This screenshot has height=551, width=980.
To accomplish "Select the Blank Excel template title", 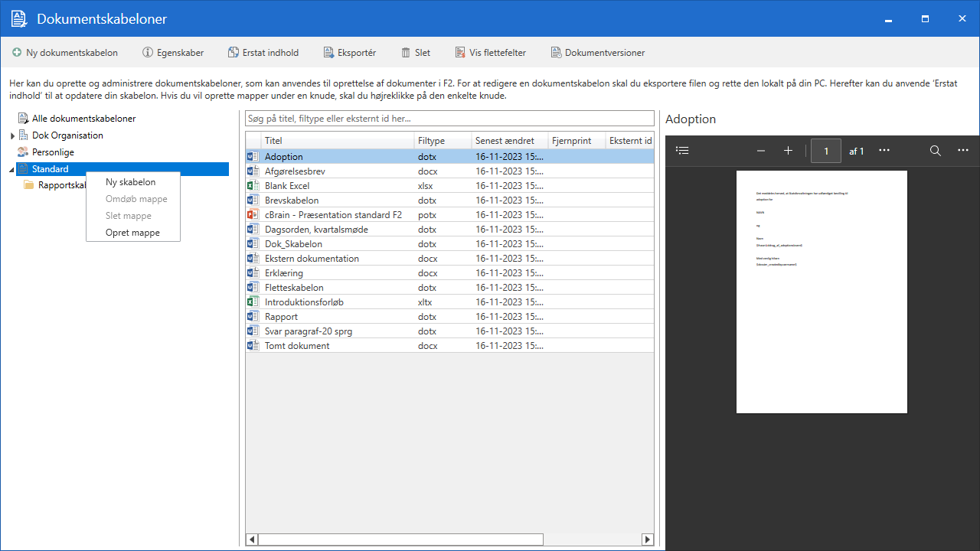I will (287, 186).
